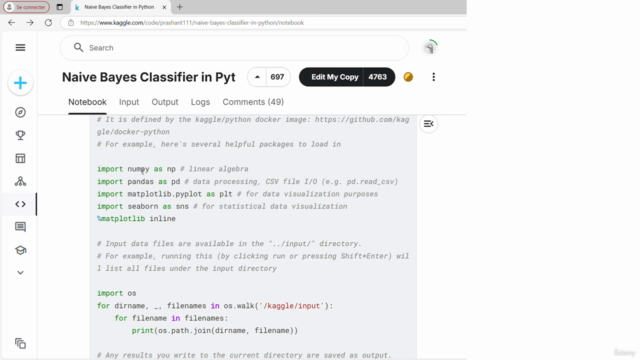
Task: Open the Home compass icon in the sidebar
Action: click(20, 112)
